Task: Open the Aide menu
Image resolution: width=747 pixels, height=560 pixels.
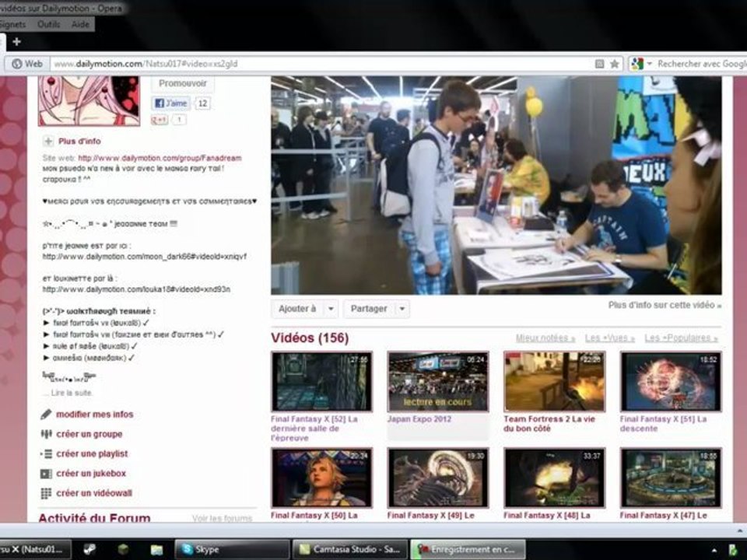Action: (80, 24)
